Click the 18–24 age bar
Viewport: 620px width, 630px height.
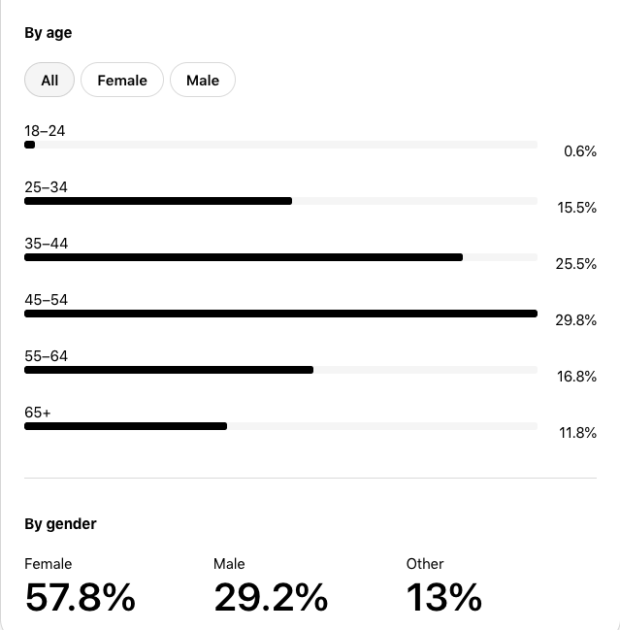point(30,145)
